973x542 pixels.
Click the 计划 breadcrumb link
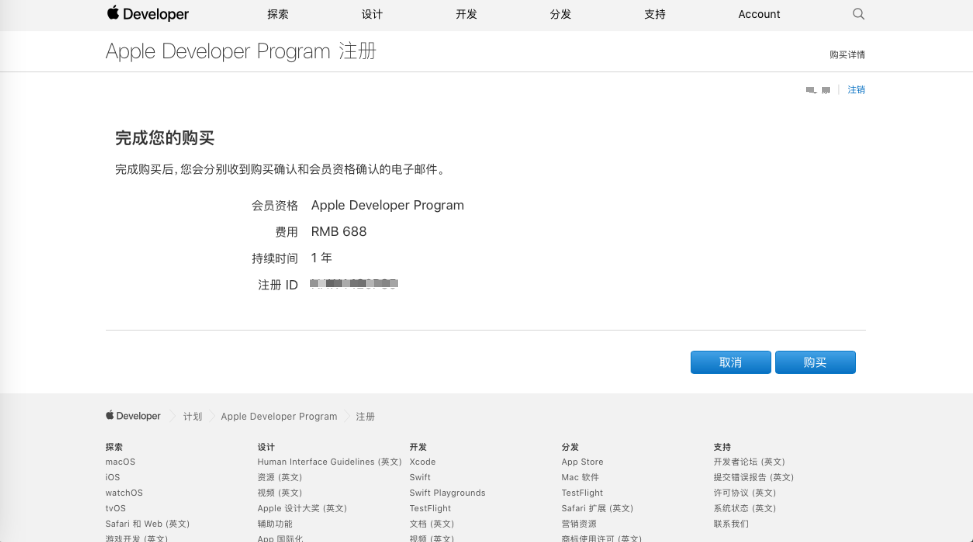tap(192, 417)
